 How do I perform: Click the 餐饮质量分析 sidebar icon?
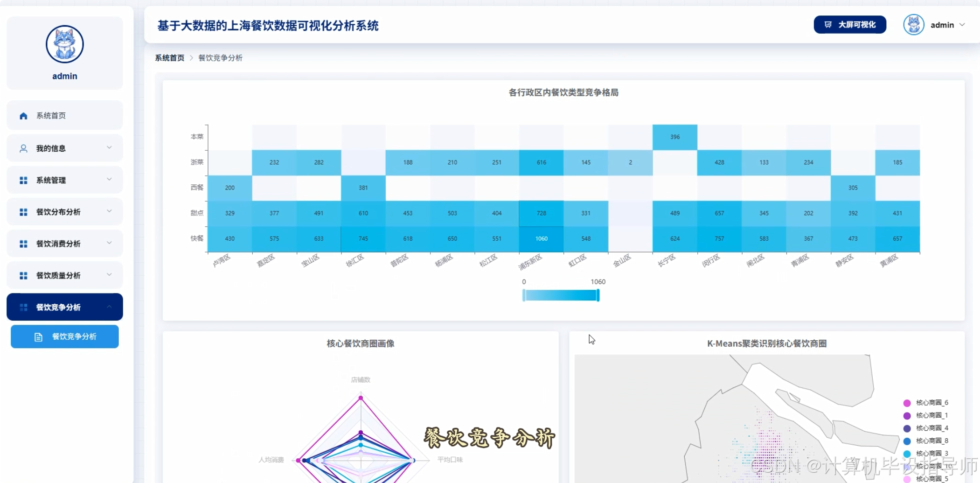[23, 275]
